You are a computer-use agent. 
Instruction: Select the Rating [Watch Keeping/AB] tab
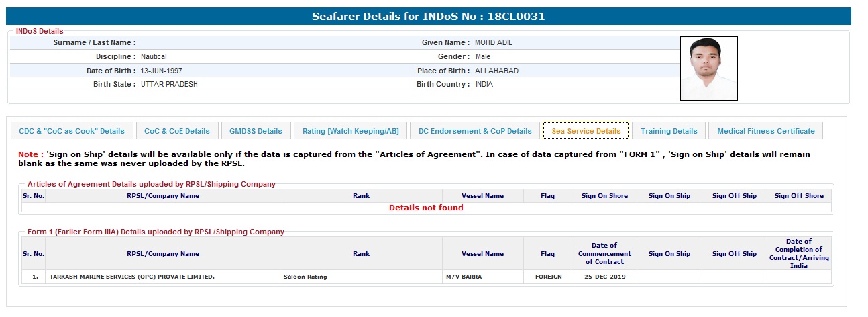(351, 131)
